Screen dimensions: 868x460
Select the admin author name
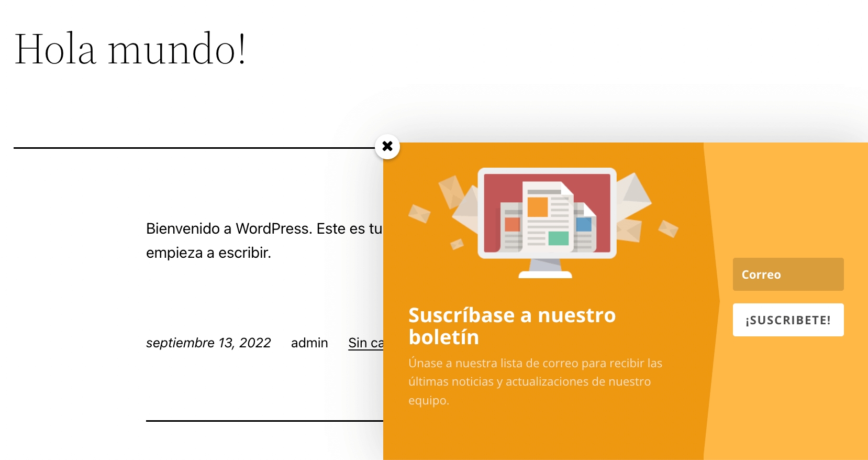[x=309, y=343]
